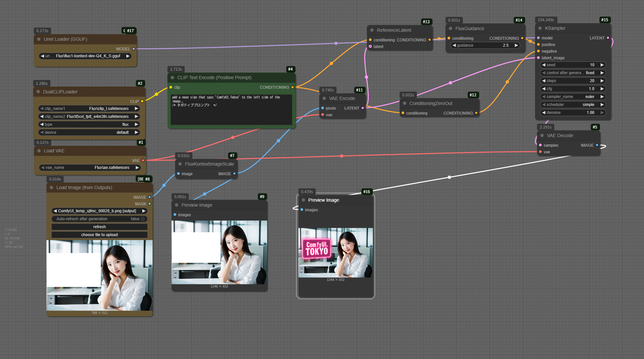
Task: Collapse the ConditioningZeroOut node dot
Action: [x=405, y=103]
